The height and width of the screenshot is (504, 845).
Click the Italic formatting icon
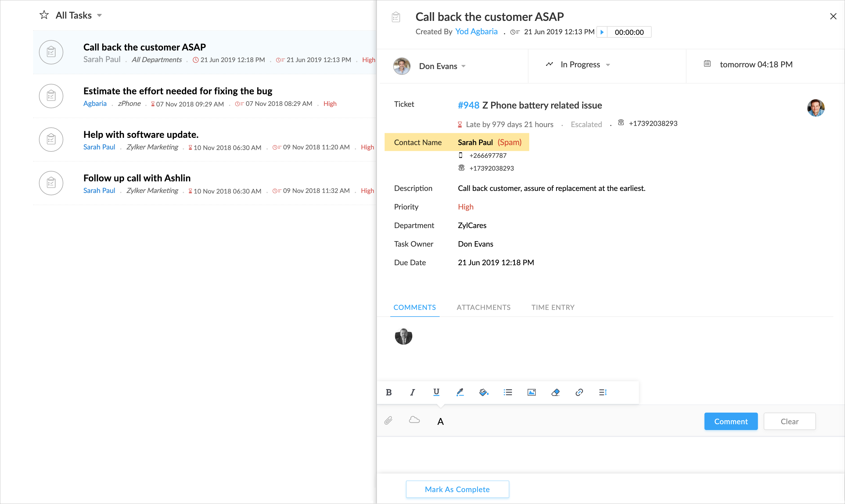tap(412, 392)
